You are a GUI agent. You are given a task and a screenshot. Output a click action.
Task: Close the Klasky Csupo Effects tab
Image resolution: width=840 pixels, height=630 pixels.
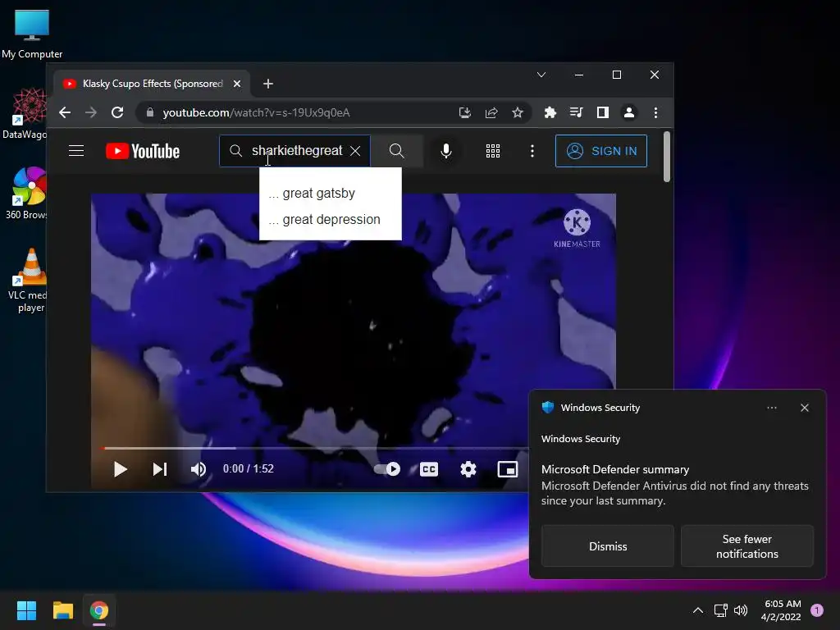click(237, 84)
